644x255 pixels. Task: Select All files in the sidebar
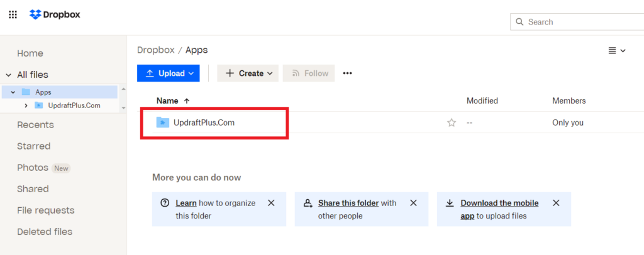(x=33, y=75)
